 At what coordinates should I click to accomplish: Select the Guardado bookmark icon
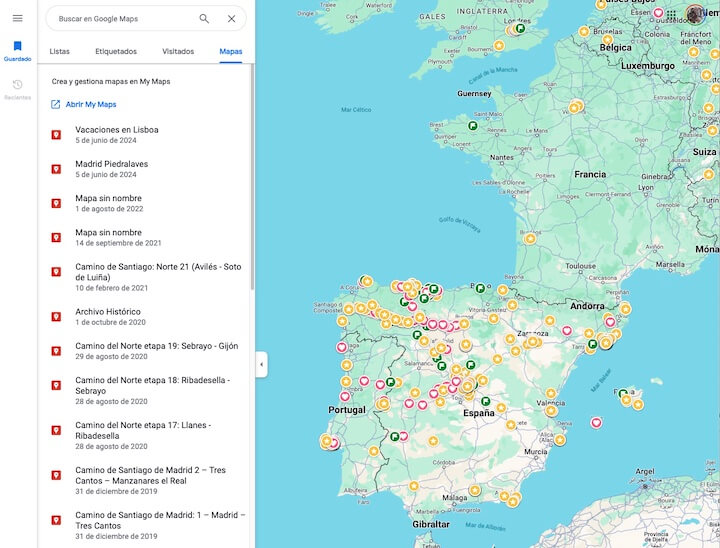coord(17,46)
